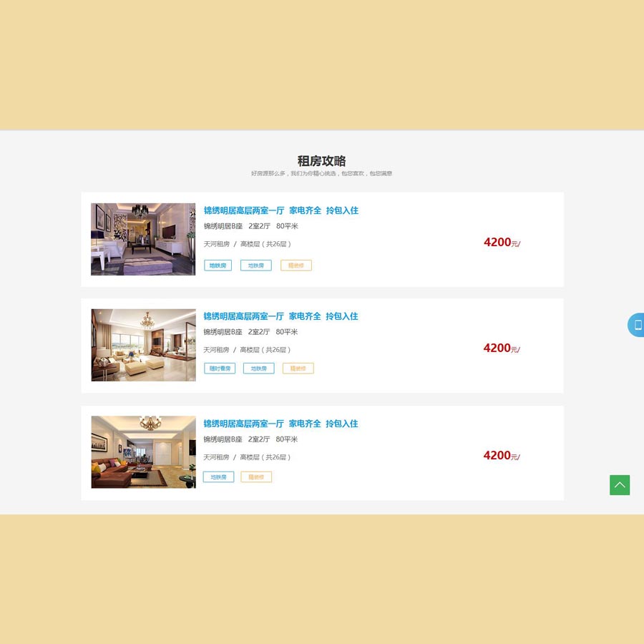The image size is (644, 644).
Task: Open the first listing's purple living room photo
Action: pyautogui.click(x=143, y=239)
